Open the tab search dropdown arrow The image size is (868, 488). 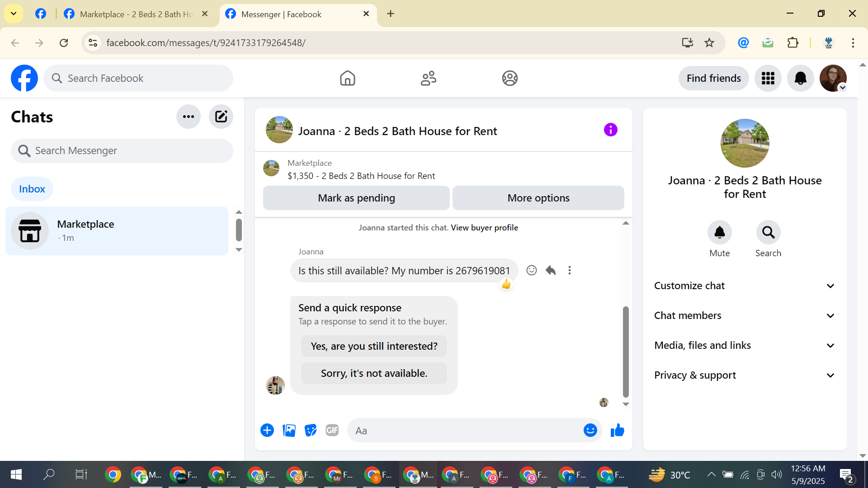(x=14, y=14)
